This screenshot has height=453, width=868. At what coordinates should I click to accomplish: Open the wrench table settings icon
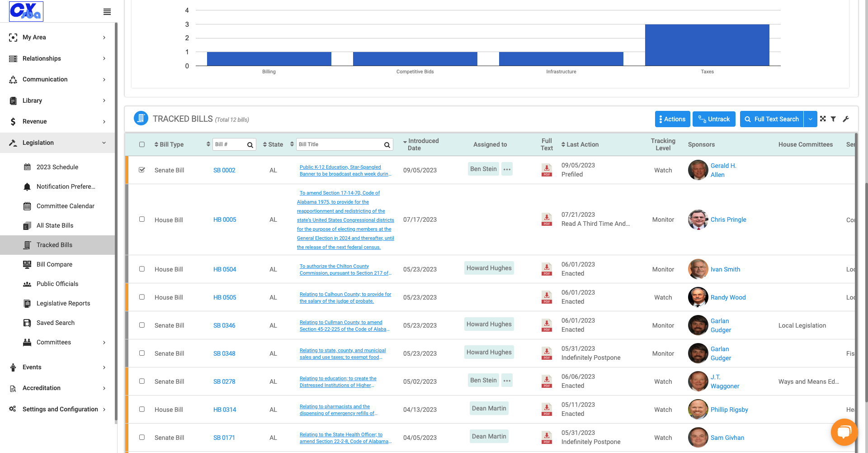pos(846,119)
